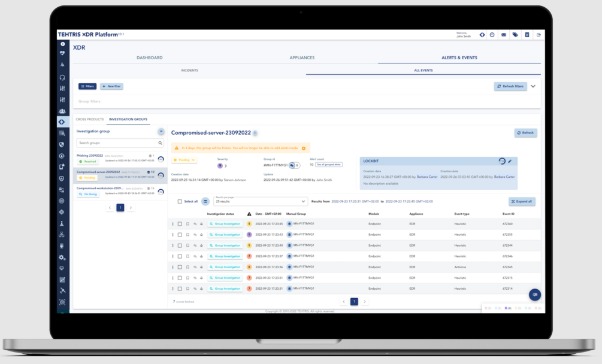Click the group icon beside MN-F1TTMYG1 in row 672346

pyautogui.click(x=289, y=256)
